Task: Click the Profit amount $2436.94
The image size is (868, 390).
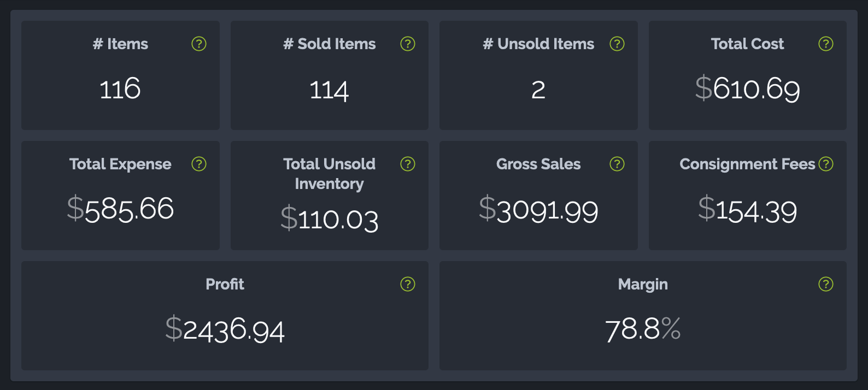Action: click(x=225, y=329)
